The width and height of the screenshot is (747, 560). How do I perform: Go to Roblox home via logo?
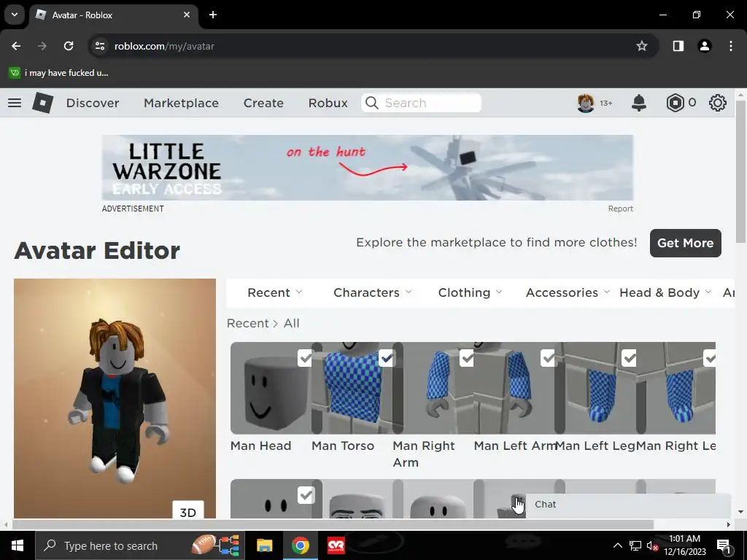point(42,103)
